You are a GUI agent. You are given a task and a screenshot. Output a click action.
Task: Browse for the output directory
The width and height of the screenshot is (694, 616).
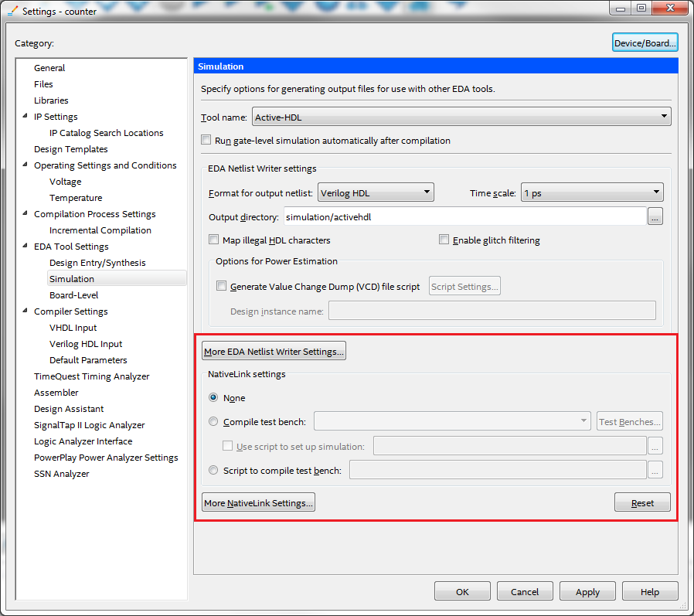click(x=655, y=217)
